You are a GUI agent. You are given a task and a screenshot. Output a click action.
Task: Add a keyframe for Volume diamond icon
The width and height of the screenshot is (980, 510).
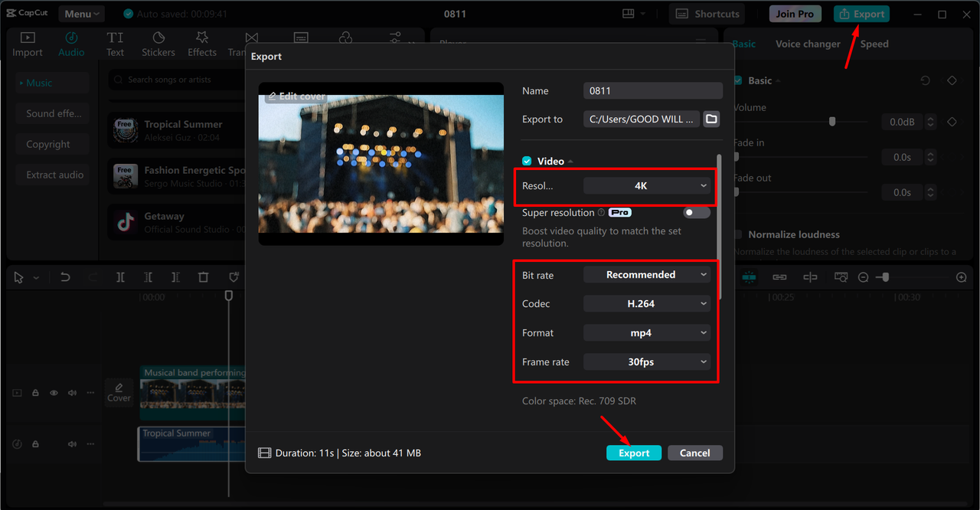952,122
